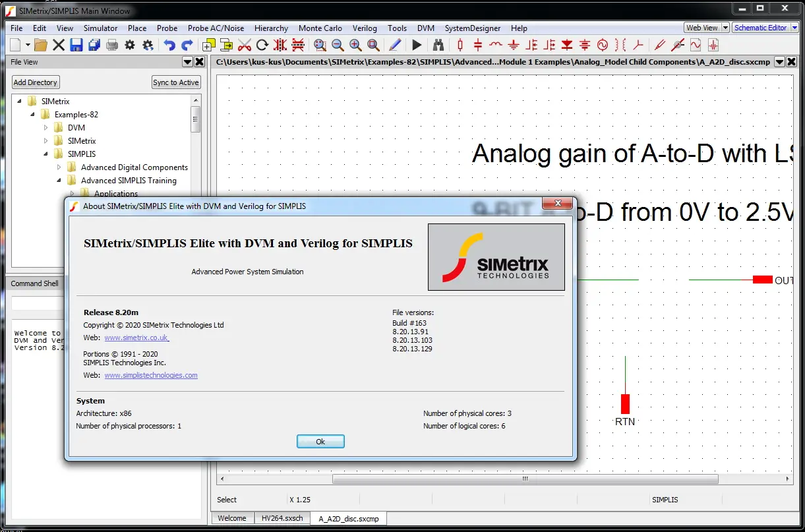Place a ground symbol

(514, 45)
